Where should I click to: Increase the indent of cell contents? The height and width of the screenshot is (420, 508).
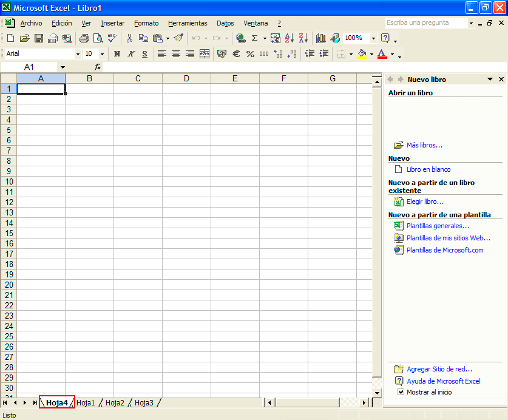[323, 54]
